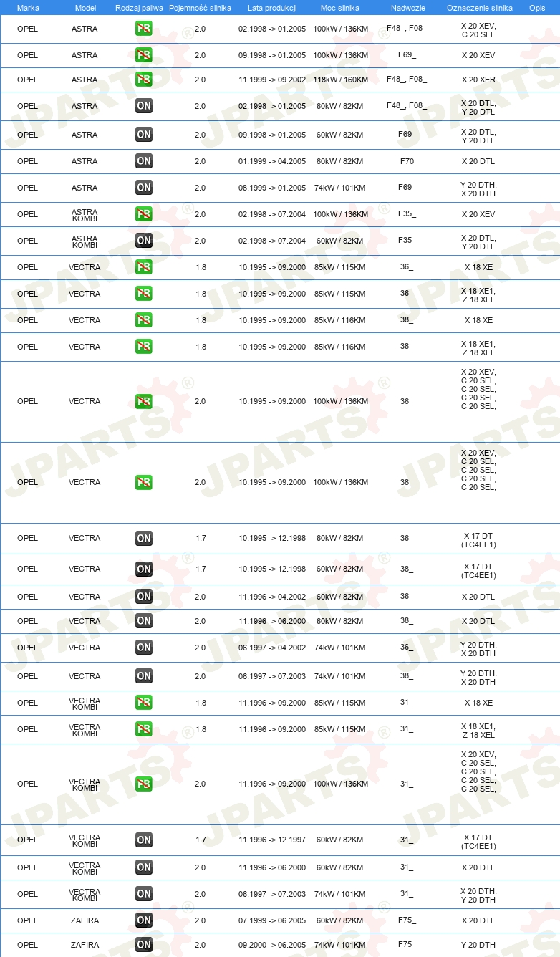
Task: Select ON icon in Zafira 74kW row
Action: click(144, 945)
